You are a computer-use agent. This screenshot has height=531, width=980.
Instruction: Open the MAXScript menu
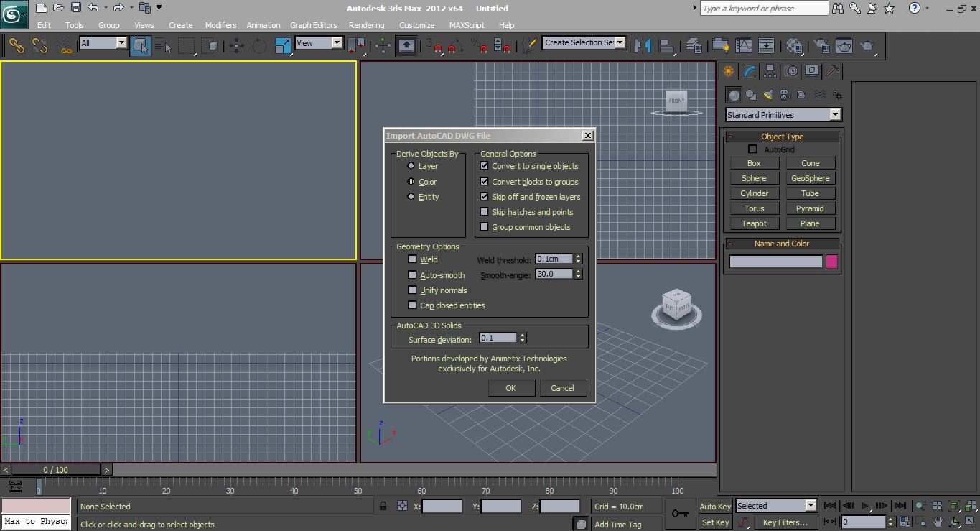click(x=467, y=25)
